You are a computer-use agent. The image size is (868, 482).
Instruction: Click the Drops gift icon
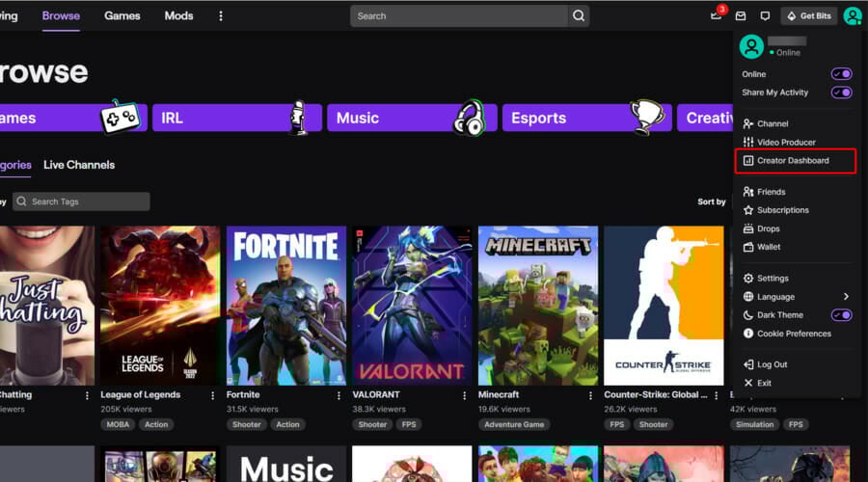(748, 228)
